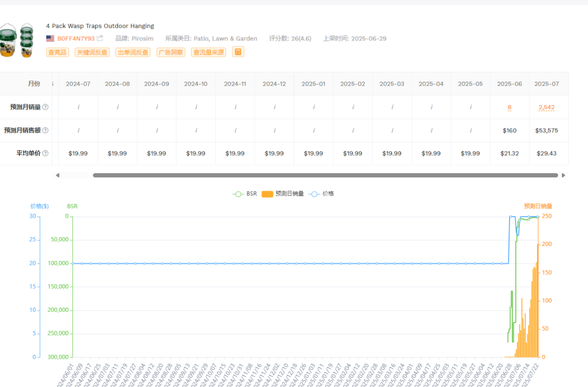Open the orange calculator icon
The width and height of the screenshot is (588, 387).
pyautogui.click(x=238, y=52)
